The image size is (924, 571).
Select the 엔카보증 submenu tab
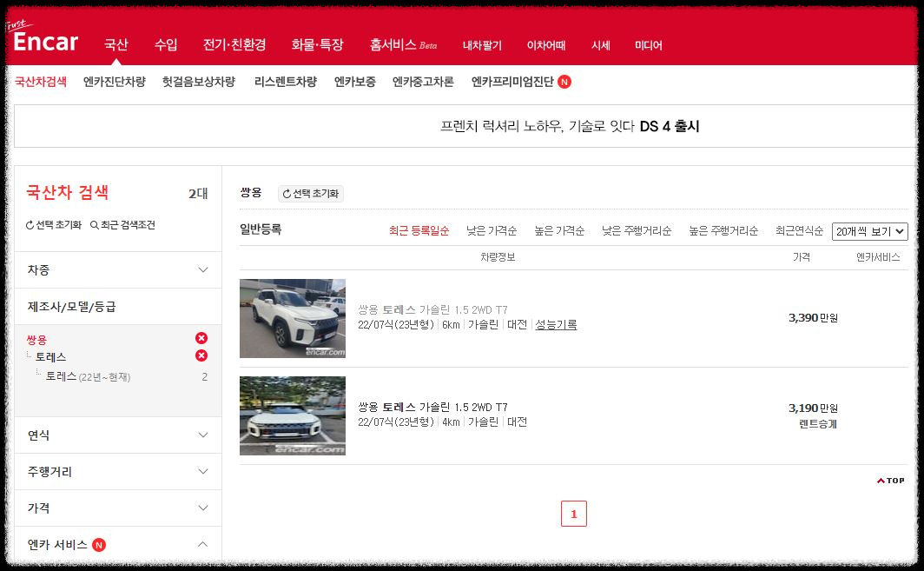354,82
